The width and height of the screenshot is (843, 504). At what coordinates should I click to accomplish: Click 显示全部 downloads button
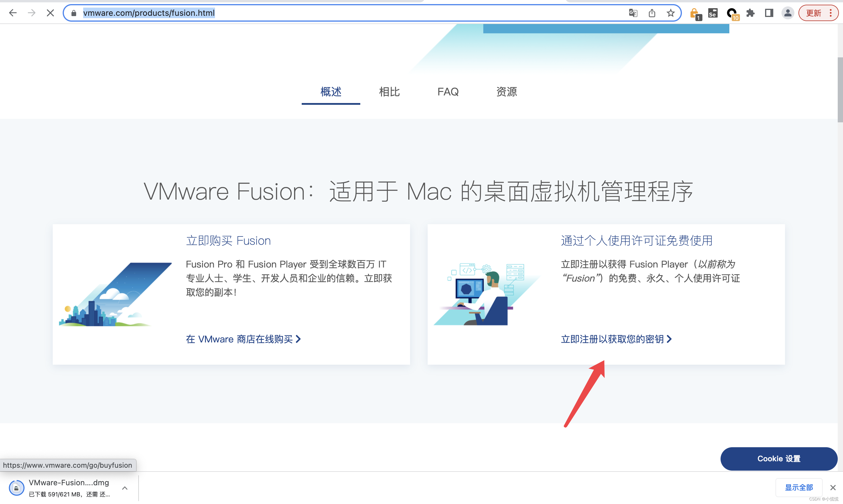(x=798, y=487)
